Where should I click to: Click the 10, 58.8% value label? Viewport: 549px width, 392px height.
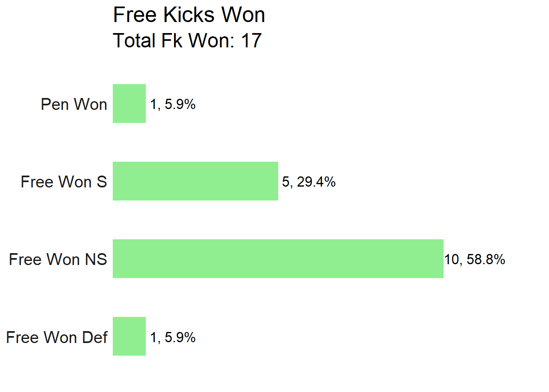[x=475, y=260]
